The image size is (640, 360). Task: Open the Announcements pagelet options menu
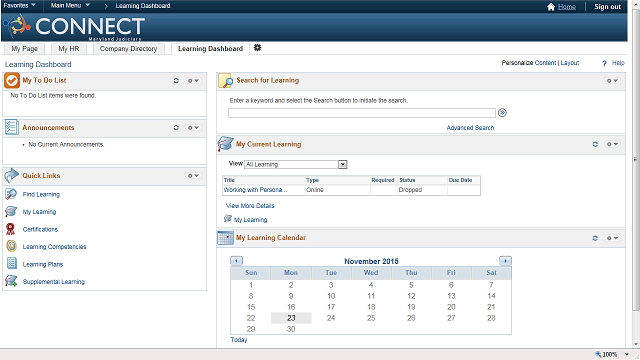click(x=193, y=128)
